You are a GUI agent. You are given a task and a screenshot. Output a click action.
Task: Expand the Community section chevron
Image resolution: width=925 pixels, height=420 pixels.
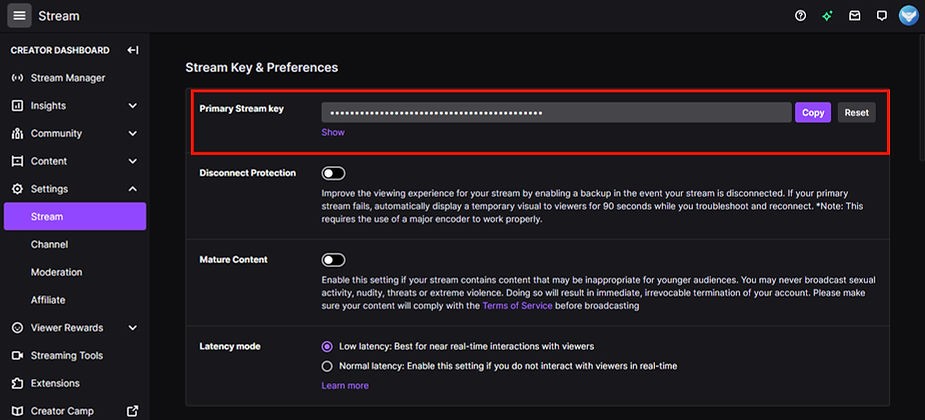coord(133,133)
